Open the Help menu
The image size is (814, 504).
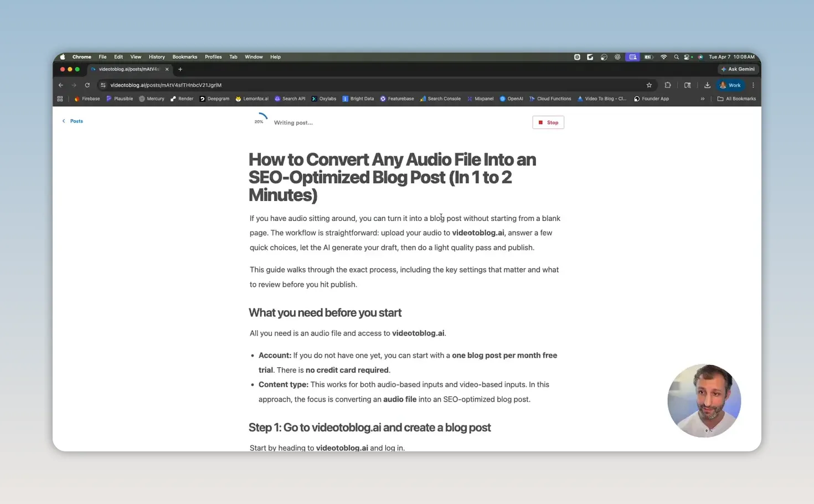275,56
